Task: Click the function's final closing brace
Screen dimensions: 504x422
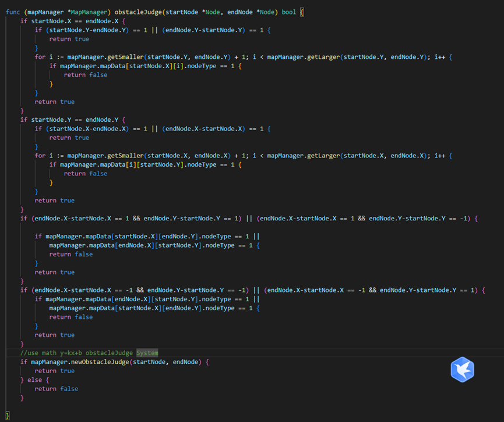Action: (x=8, y=416)
